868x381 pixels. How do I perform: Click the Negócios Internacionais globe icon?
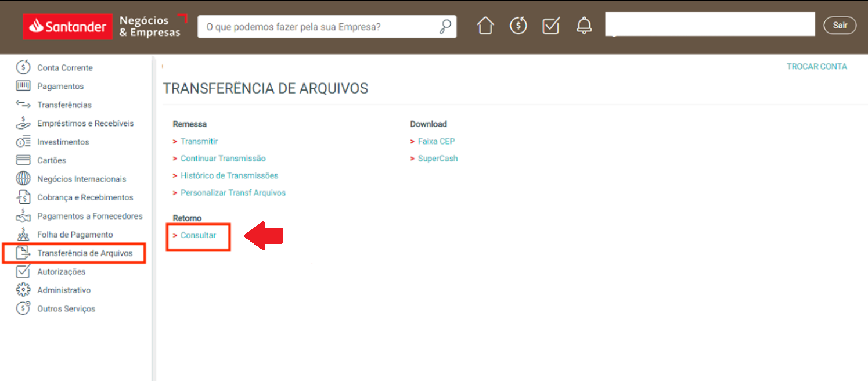[x=23, y=179]
